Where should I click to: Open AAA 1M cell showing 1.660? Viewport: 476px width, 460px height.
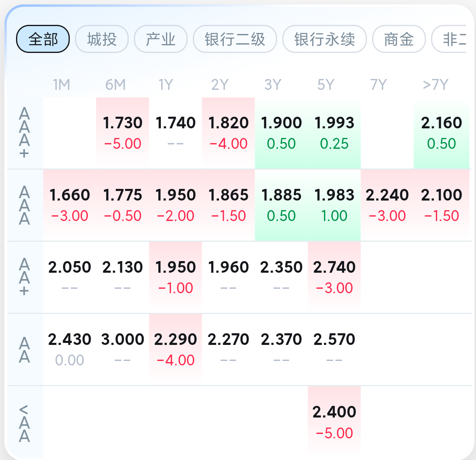[69, 205]
